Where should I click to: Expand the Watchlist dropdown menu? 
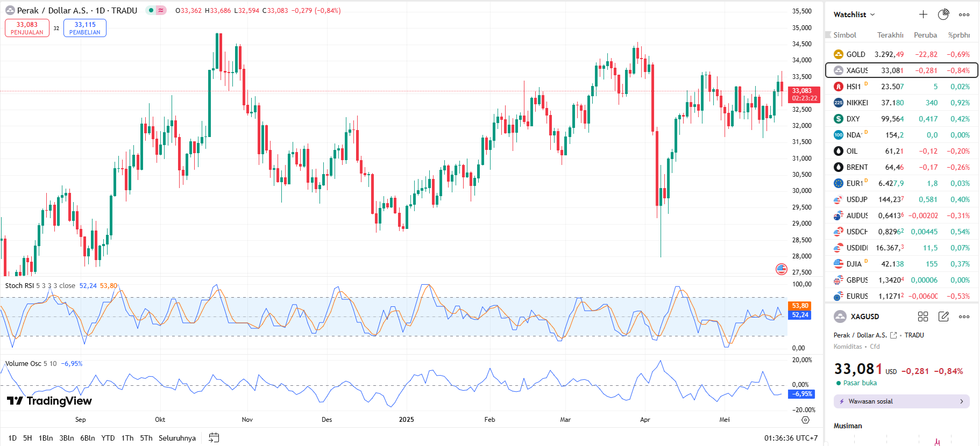click(x=872, y=15)
